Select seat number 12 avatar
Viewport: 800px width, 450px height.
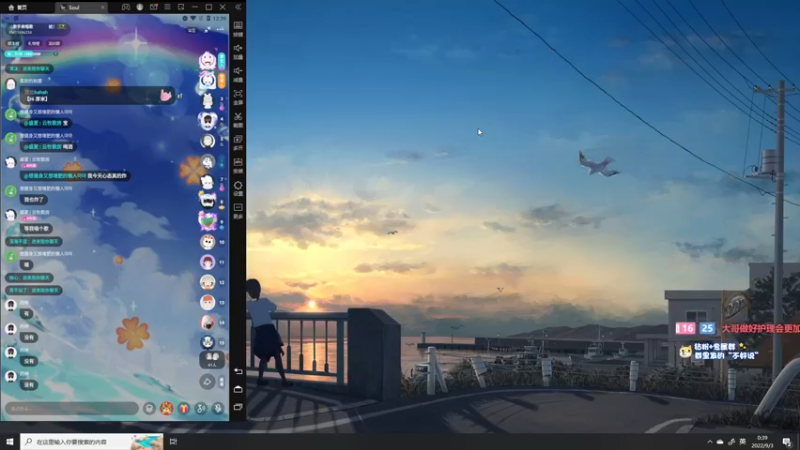[208, 282]
